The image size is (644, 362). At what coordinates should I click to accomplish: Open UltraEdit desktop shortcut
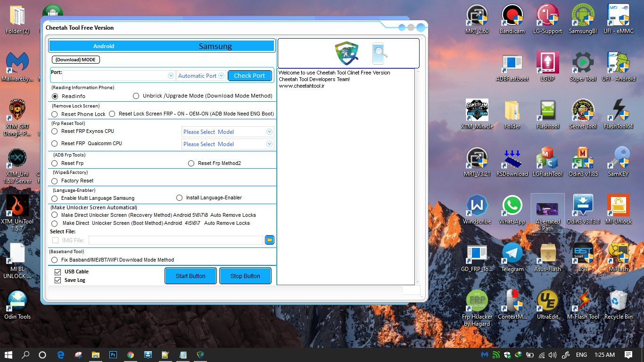pos(547,305)
